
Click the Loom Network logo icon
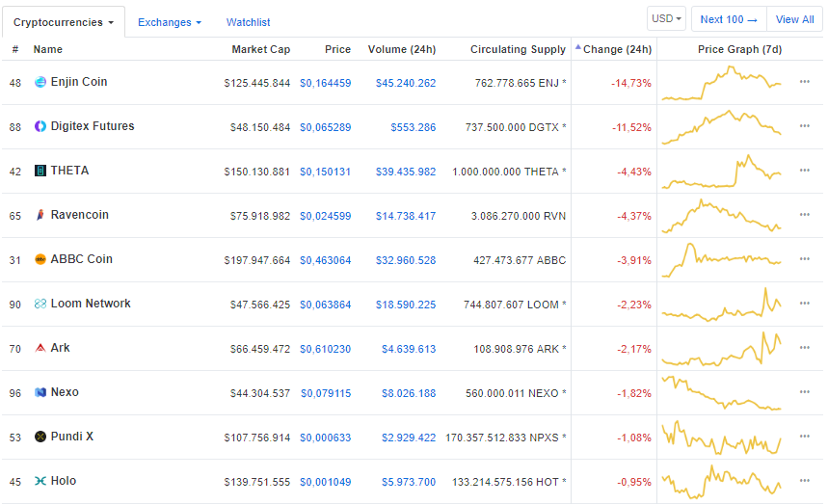tap(40, 304)
